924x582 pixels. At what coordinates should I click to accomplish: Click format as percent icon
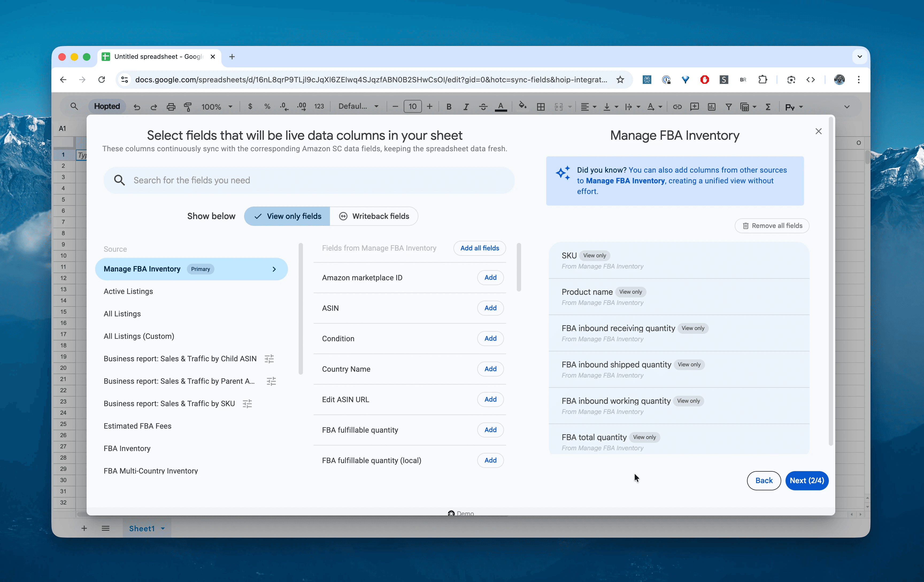click(267, 107)
